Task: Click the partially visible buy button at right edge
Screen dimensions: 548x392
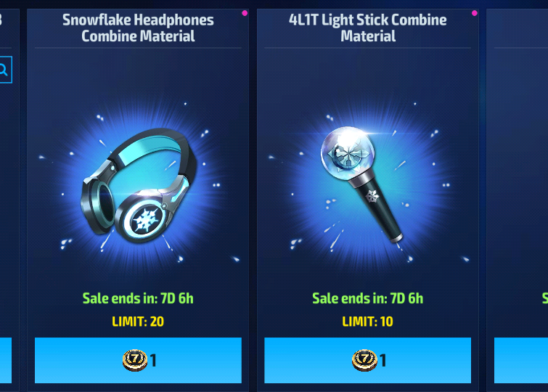Action: coord(521,360)
